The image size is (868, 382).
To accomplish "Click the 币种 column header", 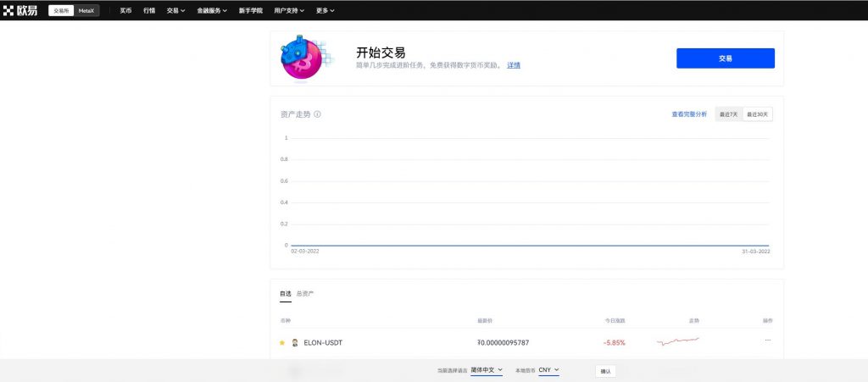I will tap(285, 321).
